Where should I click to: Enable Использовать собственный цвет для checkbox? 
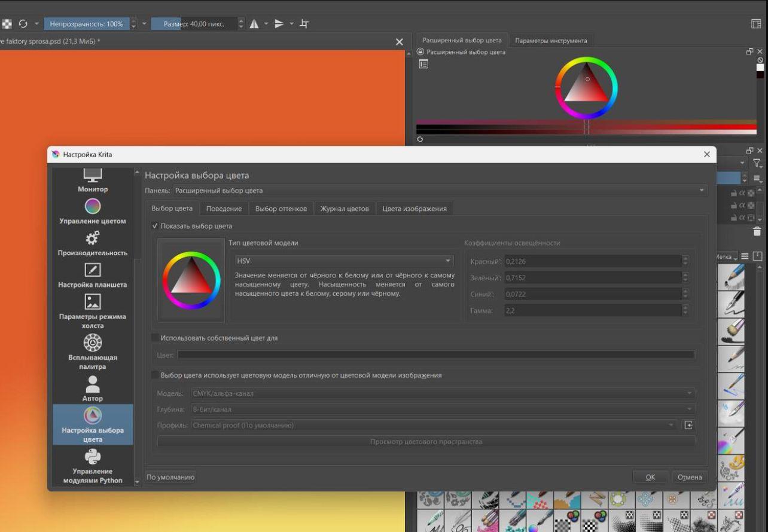click(155, 338)
